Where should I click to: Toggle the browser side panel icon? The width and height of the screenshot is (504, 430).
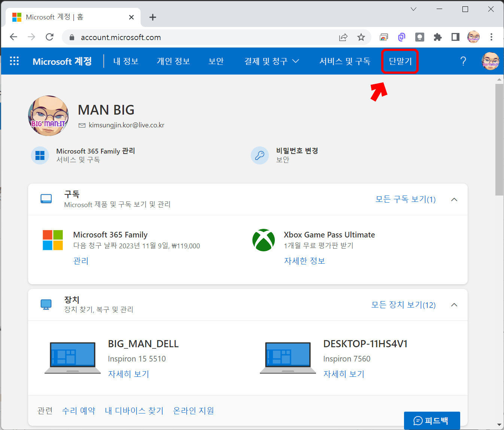[x=455, y=37]
